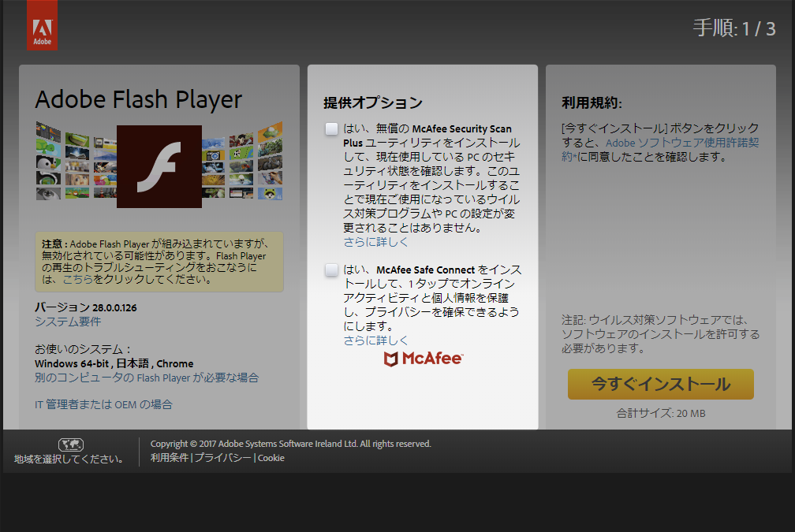Click the photo collage right of Flash logo
Viewport: 795px width, 532px height.
[x=242, y=162]
